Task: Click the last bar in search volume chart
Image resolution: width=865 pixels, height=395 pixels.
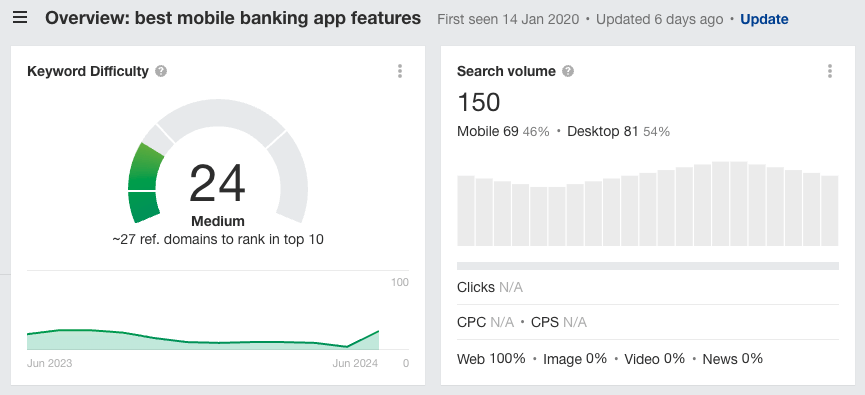Action: (x=830, y=211)
